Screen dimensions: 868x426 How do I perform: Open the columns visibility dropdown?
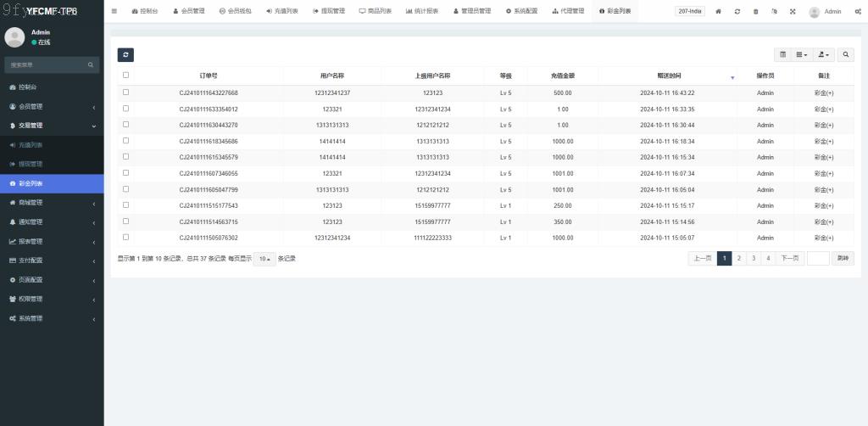pyautogui.click(x=802, y=54)
